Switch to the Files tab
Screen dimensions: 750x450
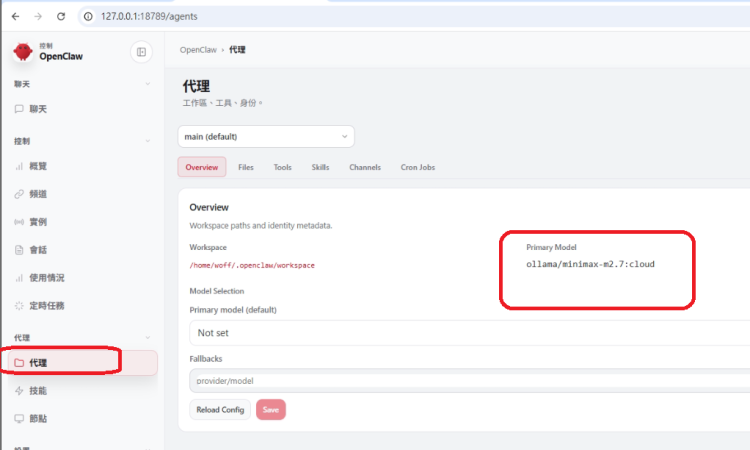246,167
